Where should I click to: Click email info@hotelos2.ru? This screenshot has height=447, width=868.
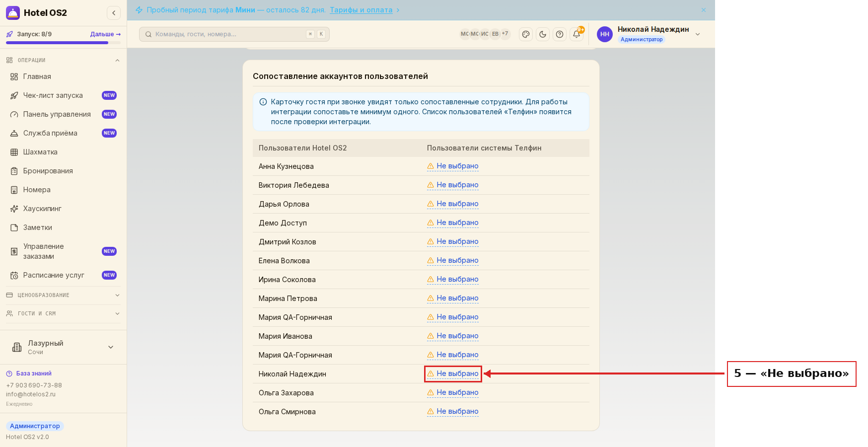[x=31, y=394]
